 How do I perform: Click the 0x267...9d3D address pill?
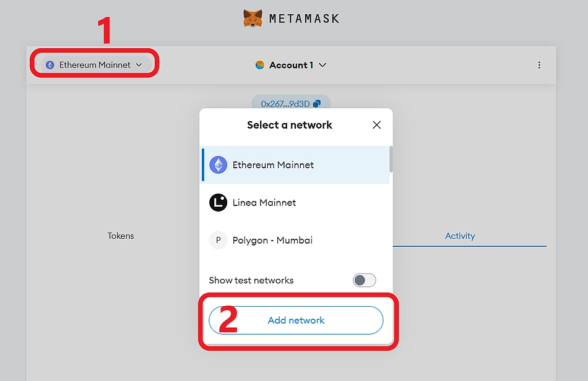pos(286,104)
